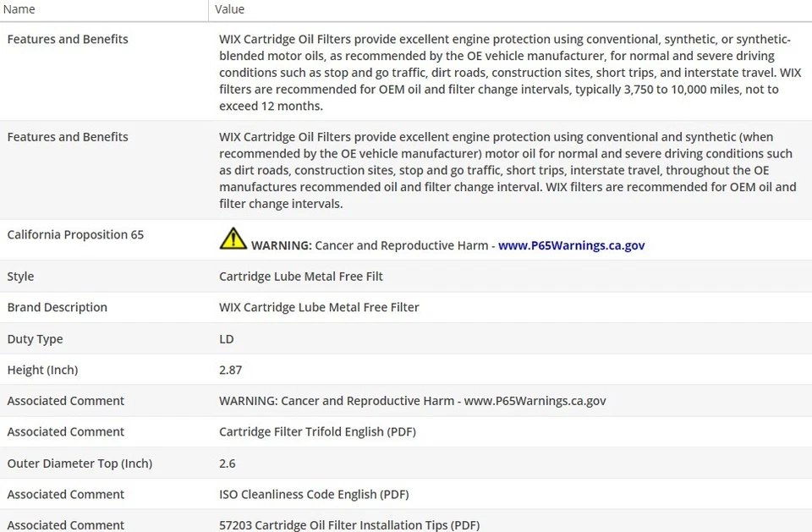Viewport: 812px width, 532px height.
Task: Select the California Proposition 65 label
Action: pyautogui.click(x=75, y=234)
